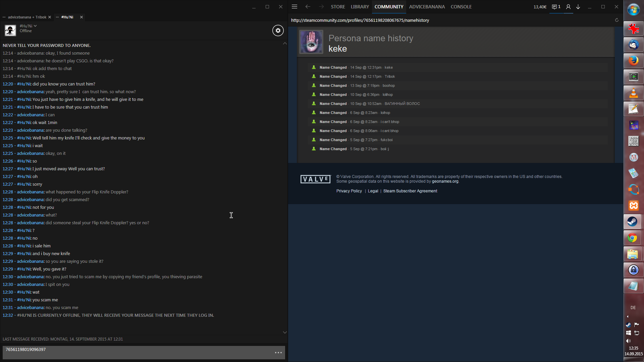Image resolution: width=644 pixels, height=362 pixels.
Task: Open VLC media player on taskbar
Action: [x=633, y=93]
